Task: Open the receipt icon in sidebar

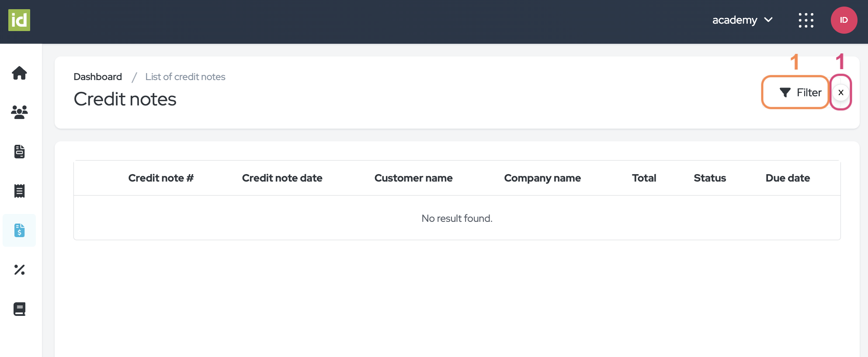Action: [x=19, y=191]
